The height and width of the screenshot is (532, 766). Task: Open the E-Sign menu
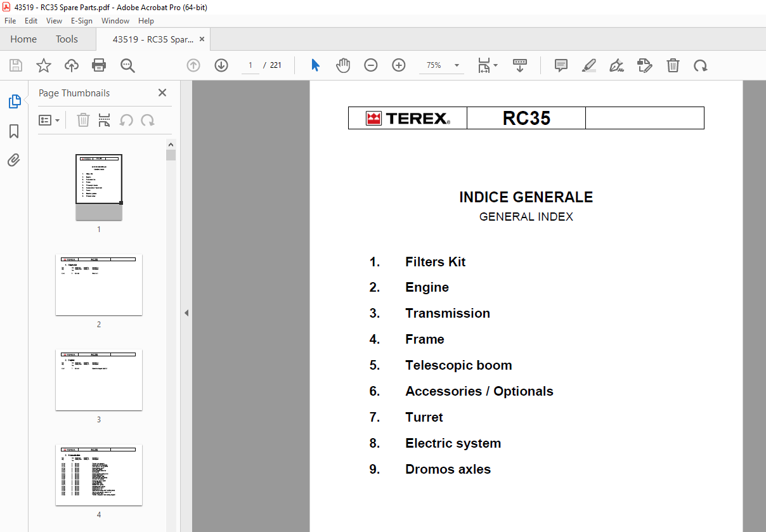[x=82, y=21]
